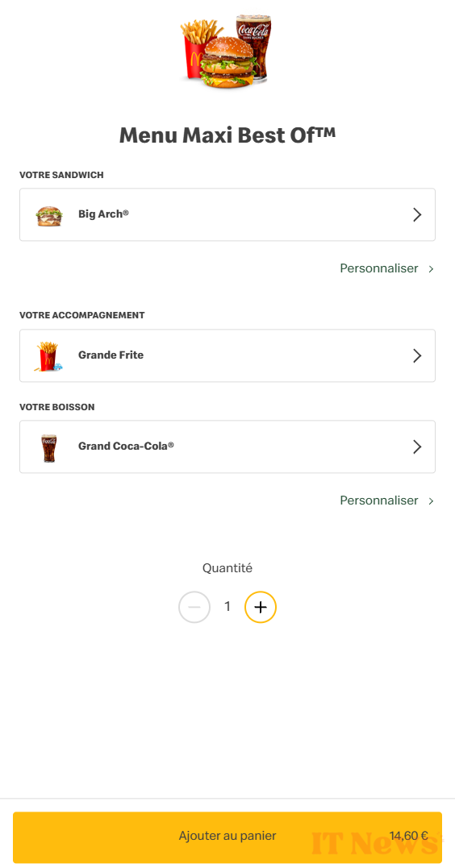Select the Grand Coca-Cola drink row

click(x=227, y=447)
